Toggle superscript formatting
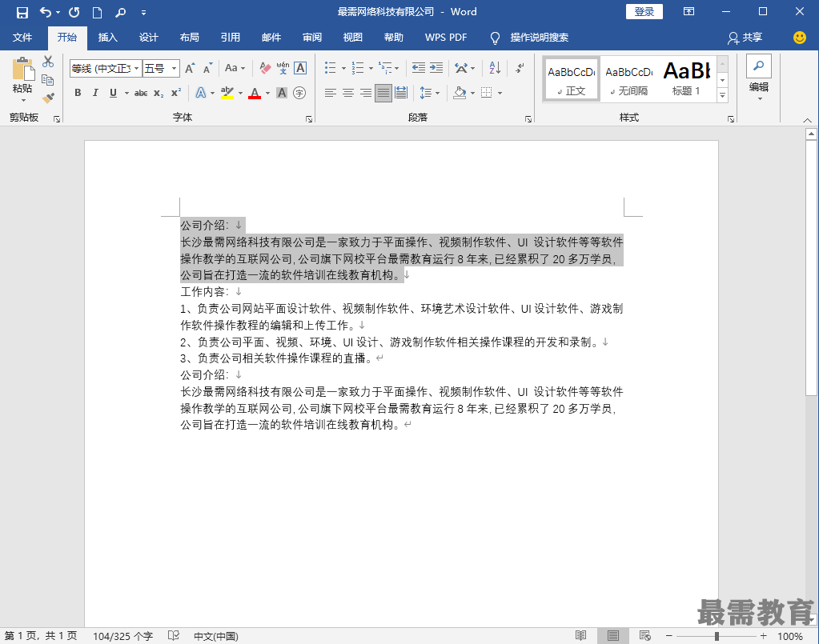This screenshot has width=819, height=644. tap(177, 93)
